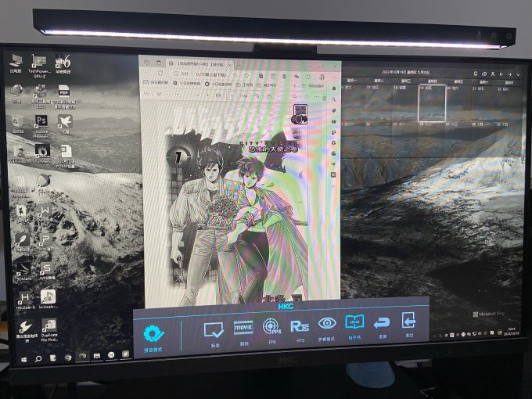Screen dimensions: 532x399
Task: Select the FPS picture mode in HKC menu
Action: [x=272, y=327]
